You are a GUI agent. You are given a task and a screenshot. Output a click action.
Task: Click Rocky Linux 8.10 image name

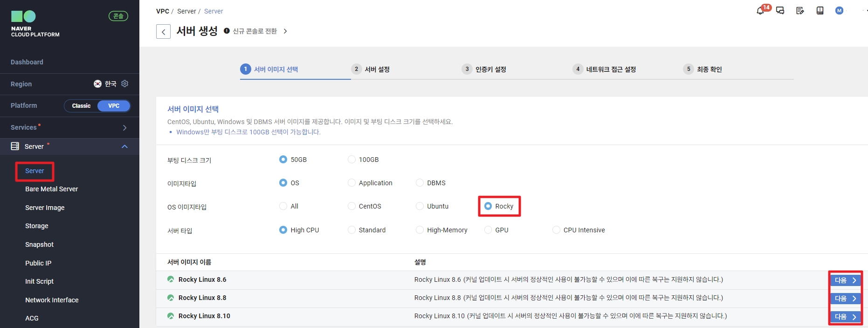(x=204, y=316)
